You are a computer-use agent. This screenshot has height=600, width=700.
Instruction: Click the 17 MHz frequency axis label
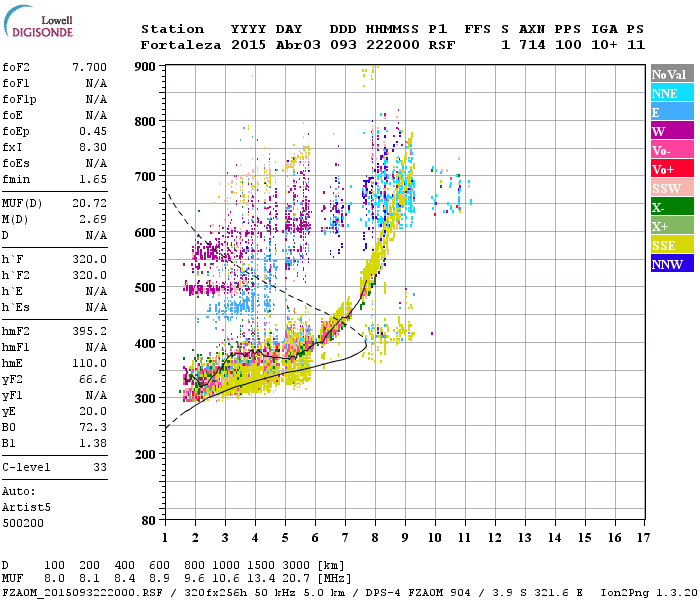pyautogui.click(x=643, y=538)
